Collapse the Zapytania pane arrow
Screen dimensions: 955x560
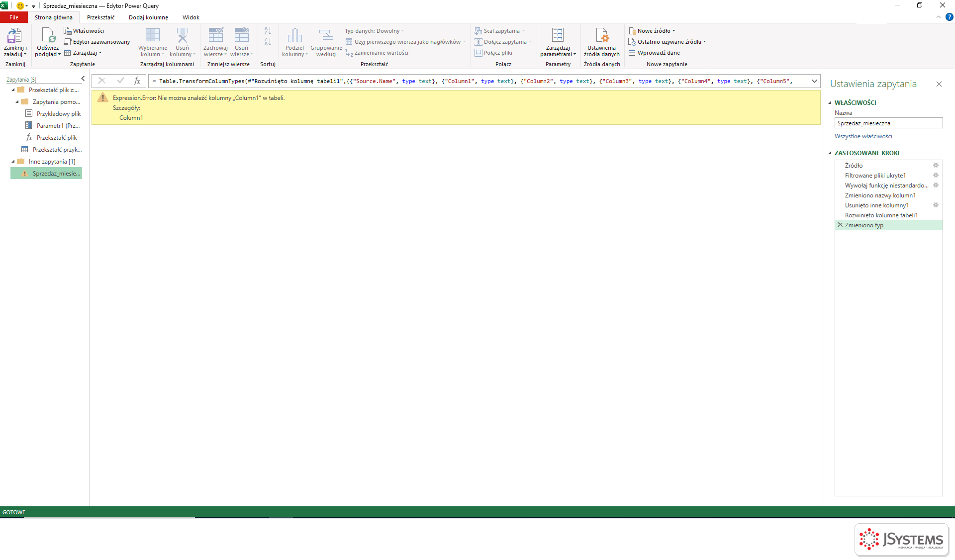[x=83, y=79]
